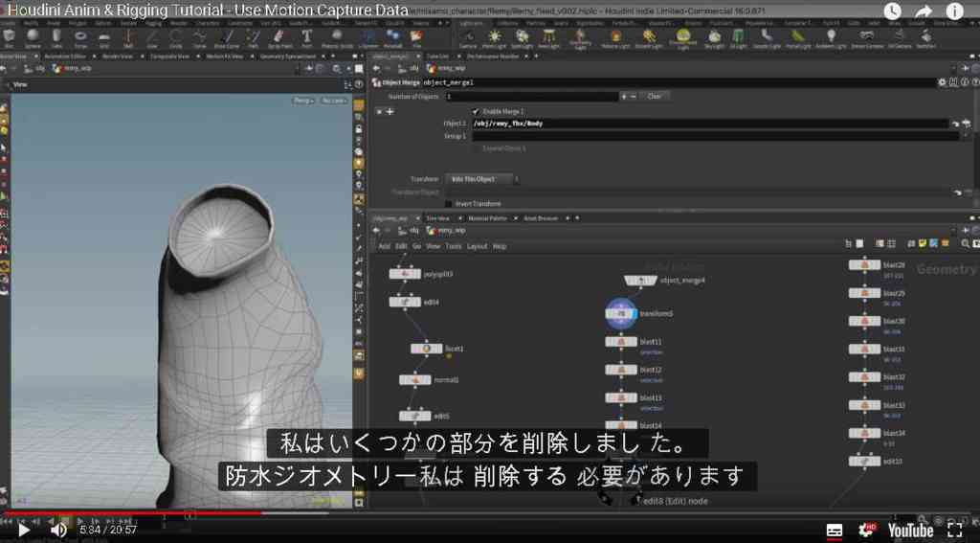Switch to the Asset Browser tab
The image size is (980, 543).
click(x=541, y=218)
